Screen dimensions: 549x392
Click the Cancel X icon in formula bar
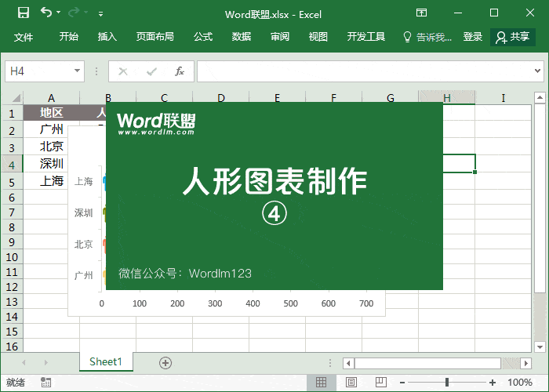point(123,72)
